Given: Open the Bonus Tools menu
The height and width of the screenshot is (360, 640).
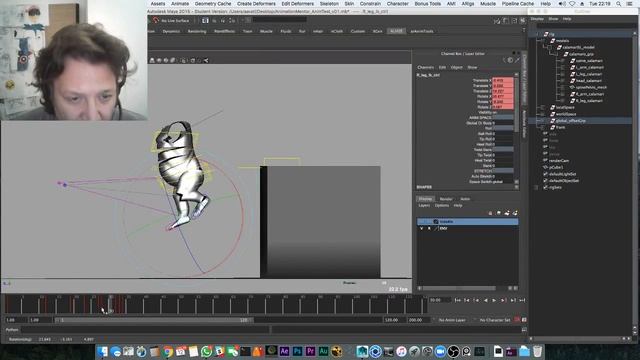Looking at the screenshot, I should click(x=427, y=3).
